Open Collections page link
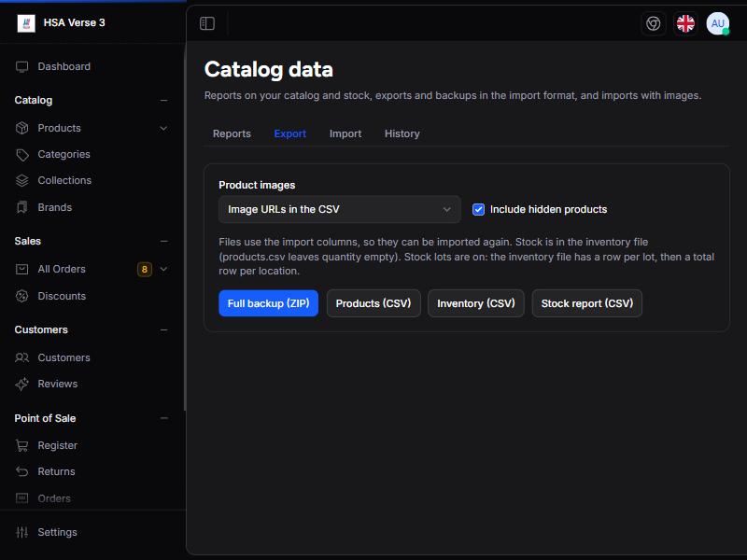Screen dimensions: 747x560 [64, 180]
